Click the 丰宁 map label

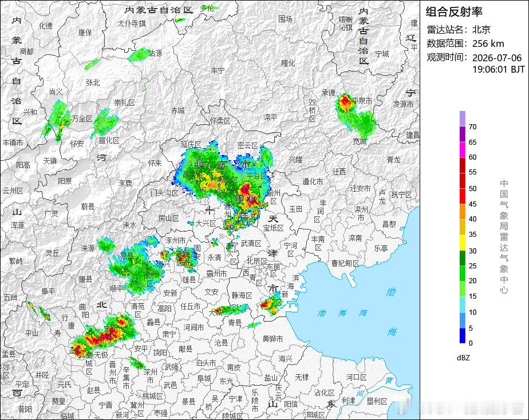(218, 70)
